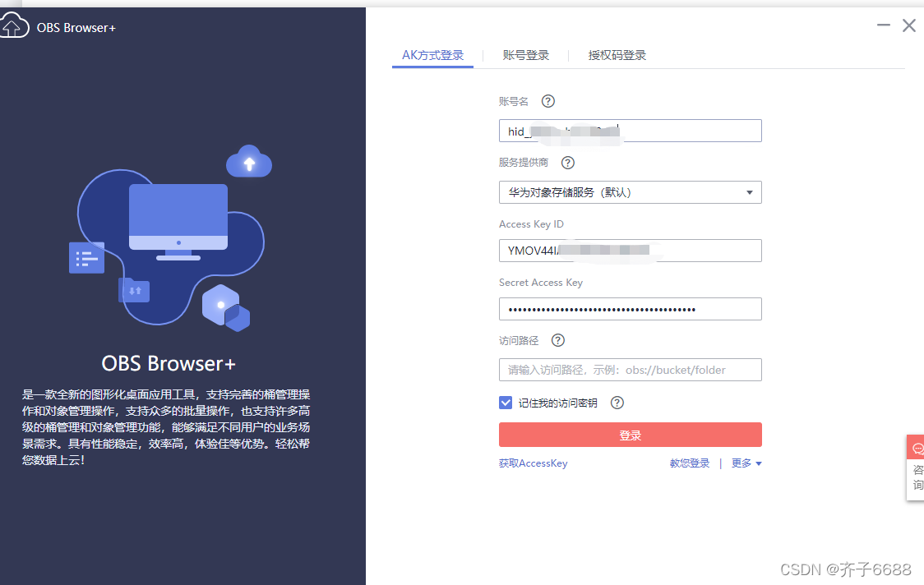
Task: Click the red 登录 button
Action: (630, 435)
